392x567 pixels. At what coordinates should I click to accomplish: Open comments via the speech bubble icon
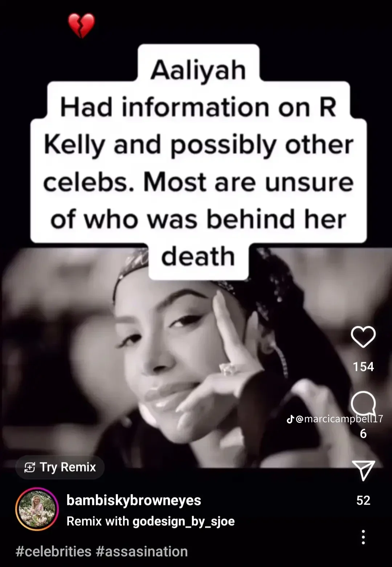(363, 402)
